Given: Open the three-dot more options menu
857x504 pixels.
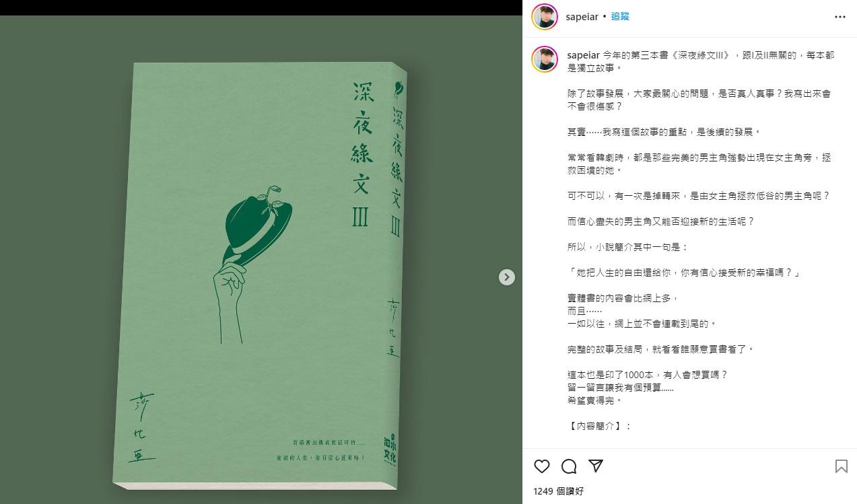Looking at the screenshot, I should (x=839, y=16).
